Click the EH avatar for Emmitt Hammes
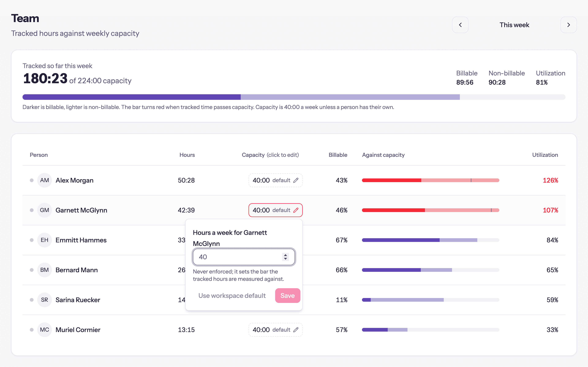This screenshot has height=367, width=588. [x=44, y=240]
